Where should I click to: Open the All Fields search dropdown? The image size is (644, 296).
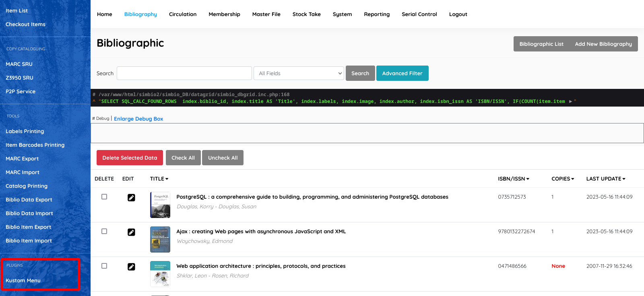[x=299, y=73]
